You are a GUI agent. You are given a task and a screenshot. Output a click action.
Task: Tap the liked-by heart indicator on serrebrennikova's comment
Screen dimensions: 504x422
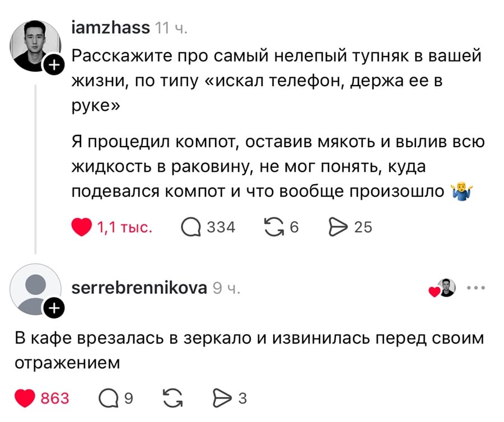tap(435, 291)
